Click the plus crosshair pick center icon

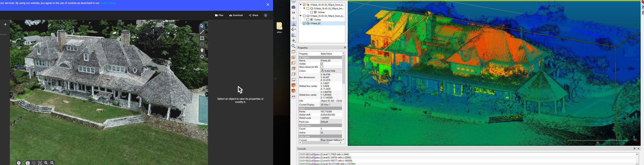pos(293,18)
